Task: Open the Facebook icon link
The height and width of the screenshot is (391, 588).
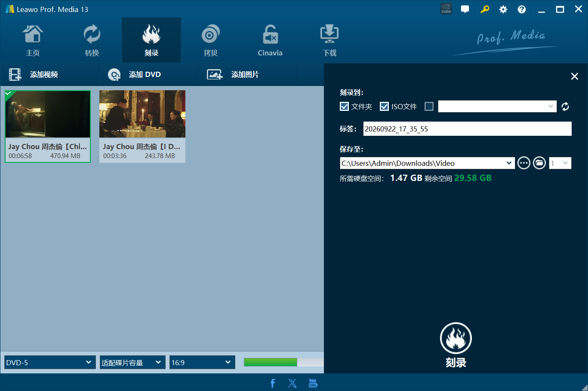Action: 273,383
